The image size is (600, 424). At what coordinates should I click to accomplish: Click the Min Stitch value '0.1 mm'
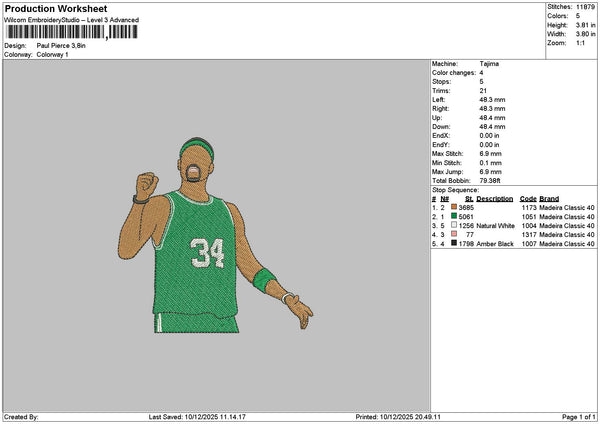(490, 163)
